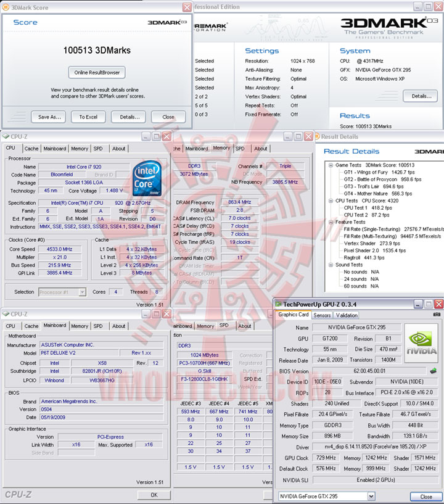Viewport: 444px width, 504px height.
Task: Click the Result Details window title icon
Action: click(317, 136)
